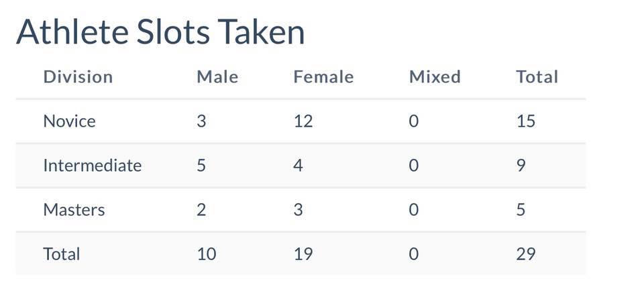This screenshot has width=644, height=295.
Task: Select the Novice total of 15
Action: tap(526, 121)
